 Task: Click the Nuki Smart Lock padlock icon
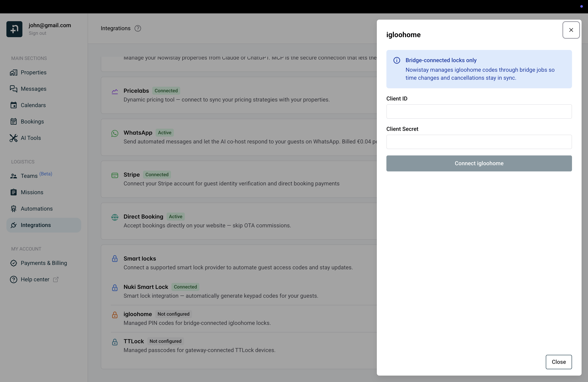pos(115,288)
